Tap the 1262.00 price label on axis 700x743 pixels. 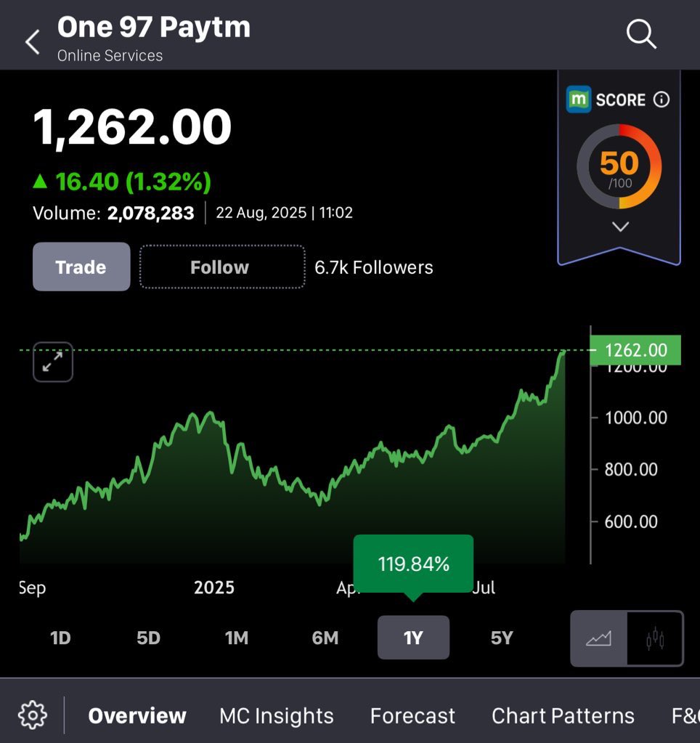click(x=635, y=350)
